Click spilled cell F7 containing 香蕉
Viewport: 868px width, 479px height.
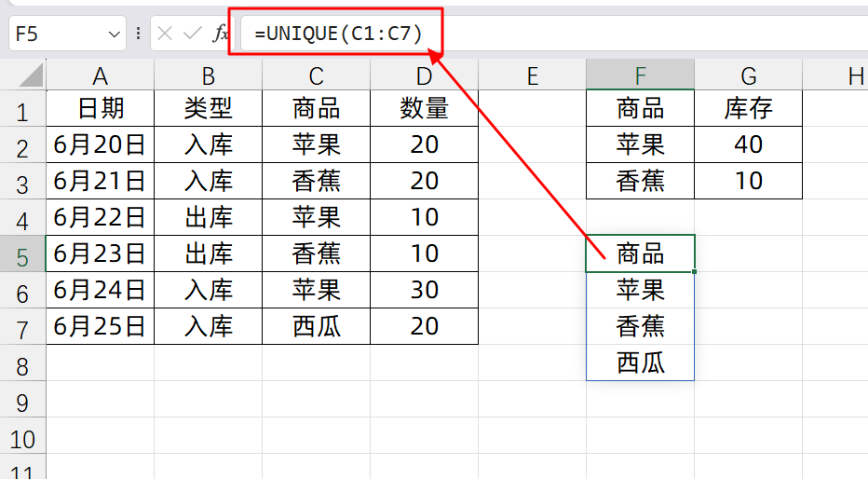click(640, 327)
